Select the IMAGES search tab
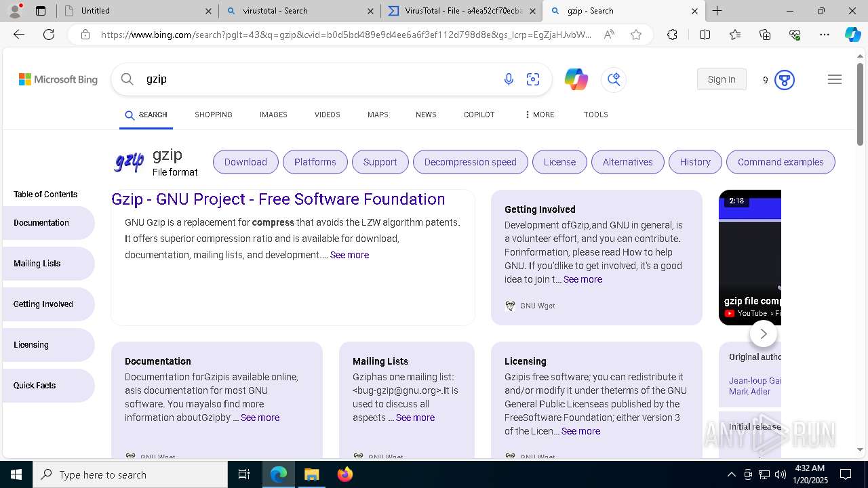Screen dimensions: 868x488 pyautogui.click(x=273, y=115)
